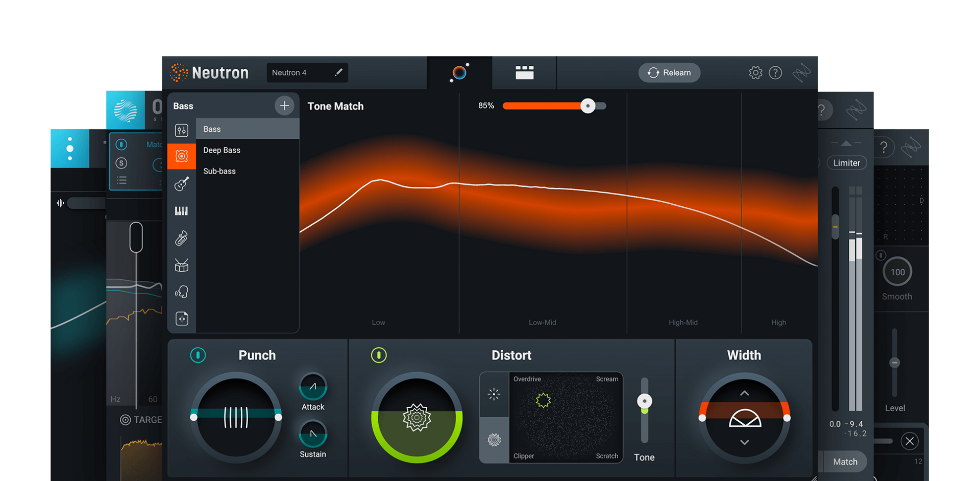Viewport: 980px width, 481px height.
Task: Select the vocal head profile icon
Action: [x=182, y=292]
